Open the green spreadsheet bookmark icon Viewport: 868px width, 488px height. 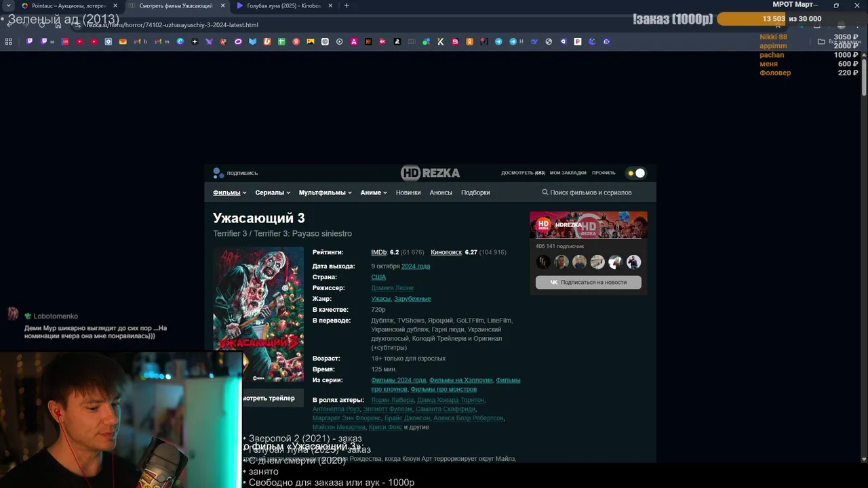coord(281,41)
